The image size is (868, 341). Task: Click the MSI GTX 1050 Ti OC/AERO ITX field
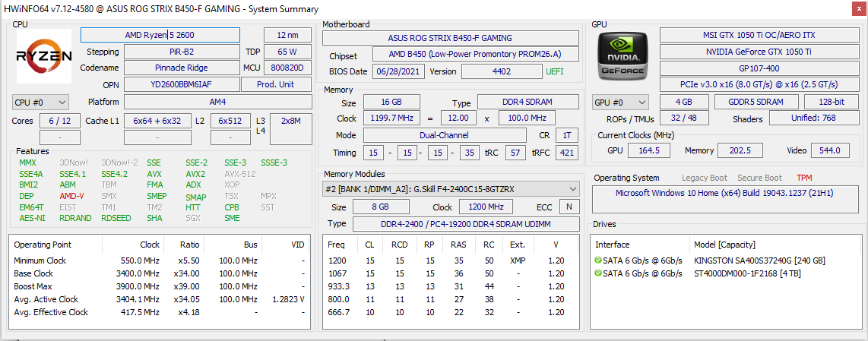759,36
